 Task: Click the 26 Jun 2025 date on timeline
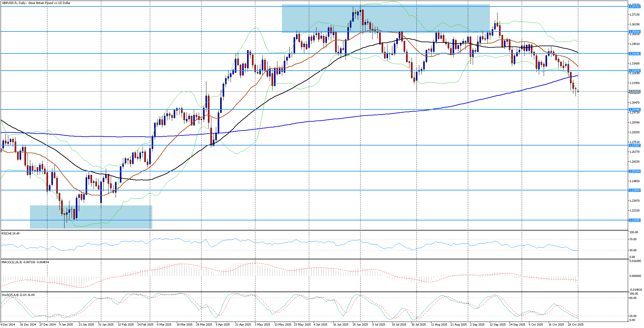(360, 324)
